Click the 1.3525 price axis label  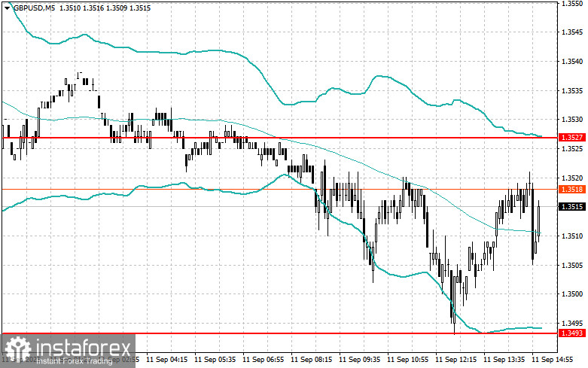pyautogui.click(x=572, y=149)
